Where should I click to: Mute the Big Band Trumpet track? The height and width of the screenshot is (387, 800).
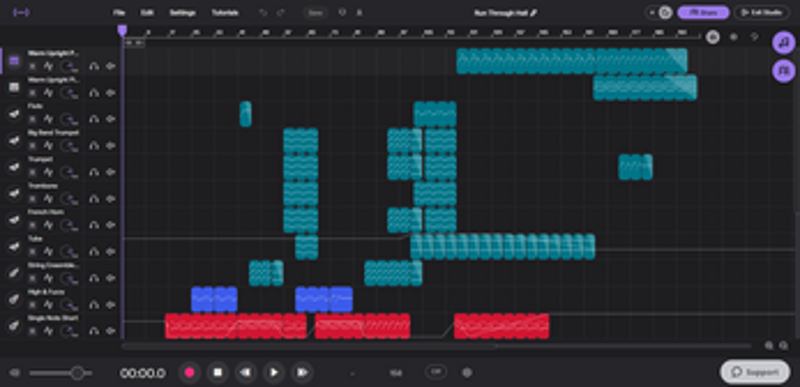click(x=32, y=145)
